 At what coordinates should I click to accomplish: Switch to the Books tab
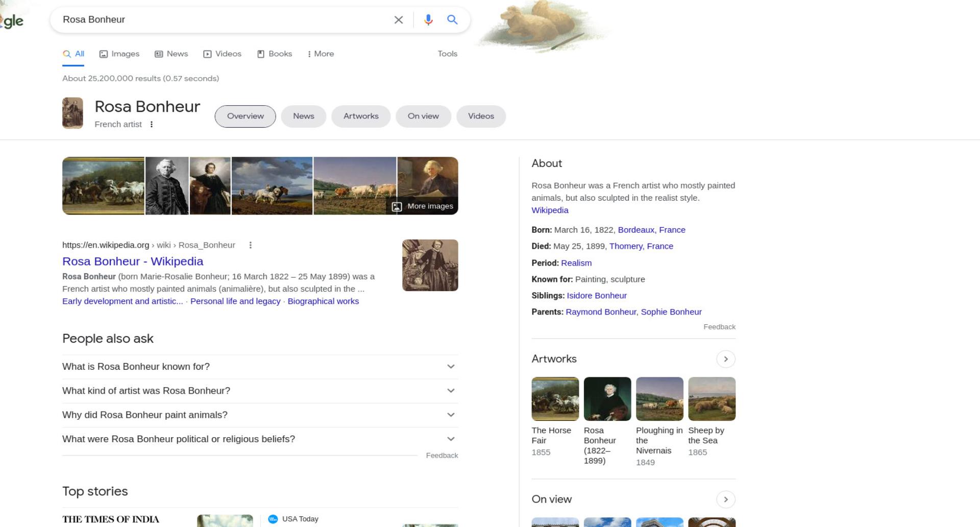click(275, 54)
